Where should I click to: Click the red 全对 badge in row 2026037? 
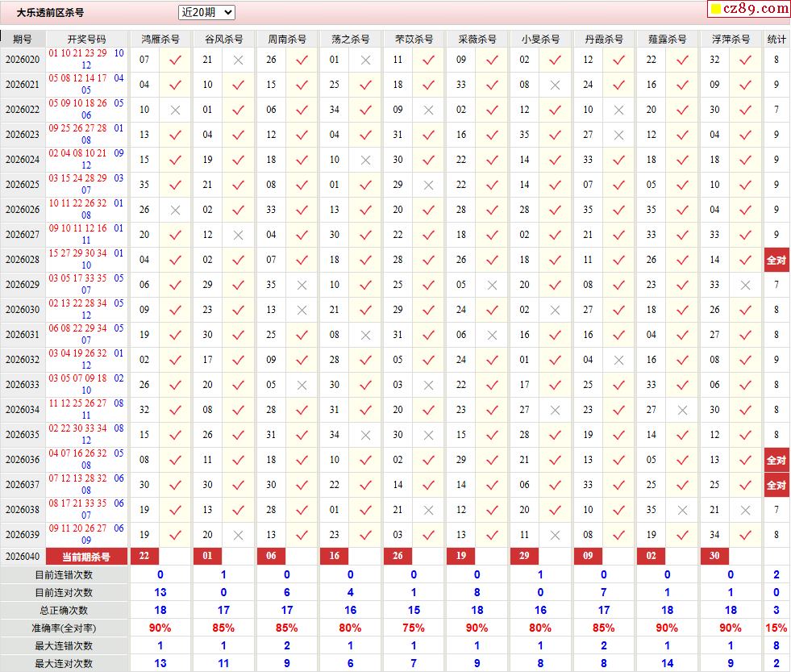coord(776,485)
